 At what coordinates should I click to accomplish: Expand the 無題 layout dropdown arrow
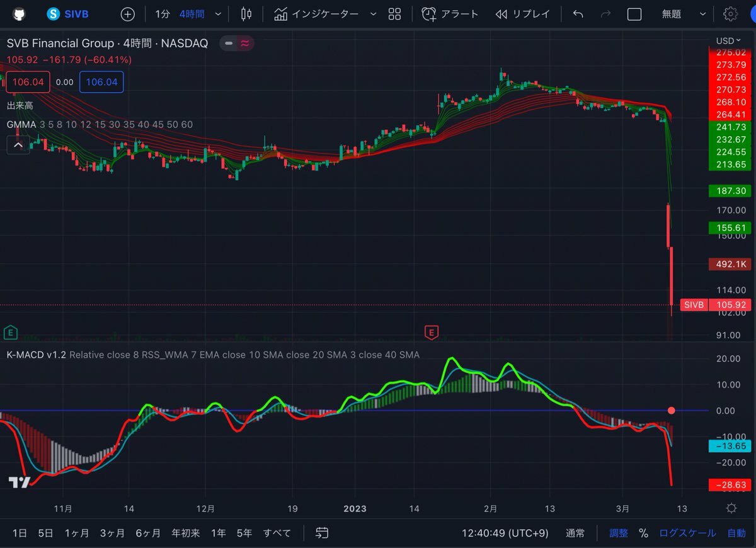coord(703,14)
